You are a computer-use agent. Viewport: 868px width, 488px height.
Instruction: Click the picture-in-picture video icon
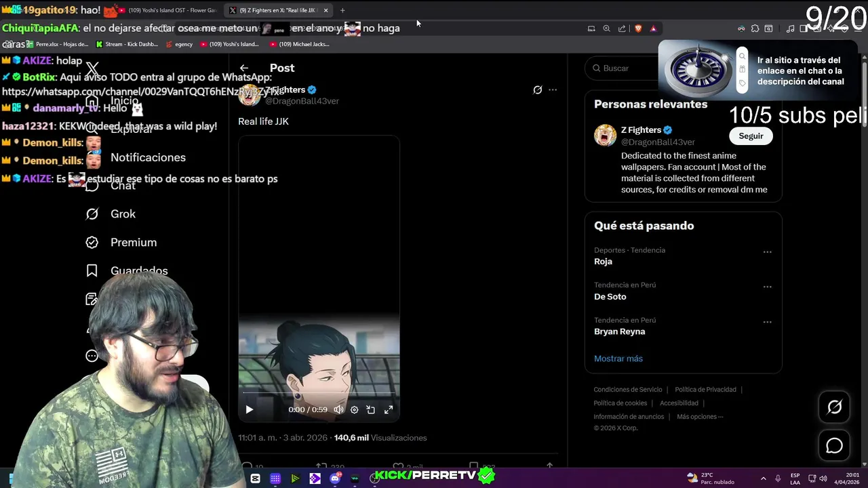[x=371, y=409]
